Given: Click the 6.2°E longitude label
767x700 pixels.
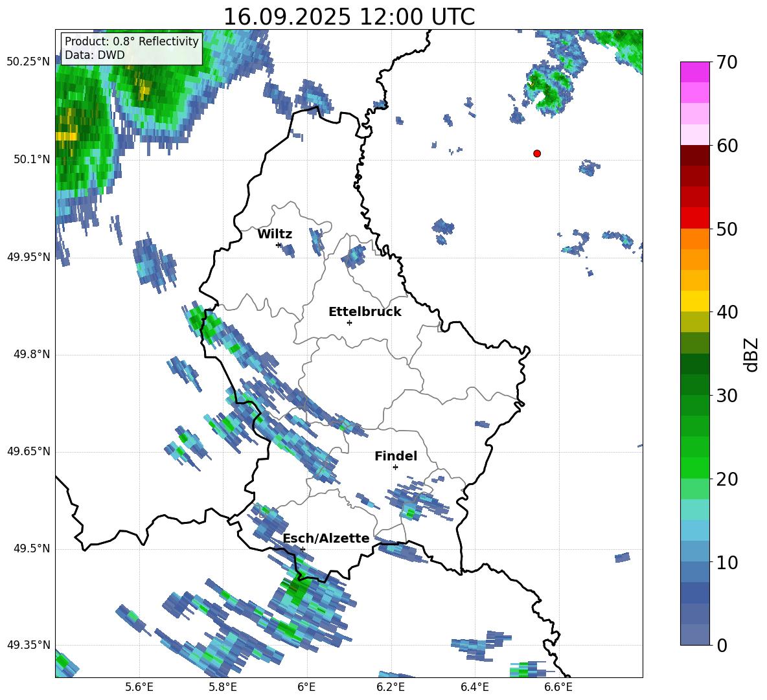Looking at the screenshot, I should coord(391,687).
